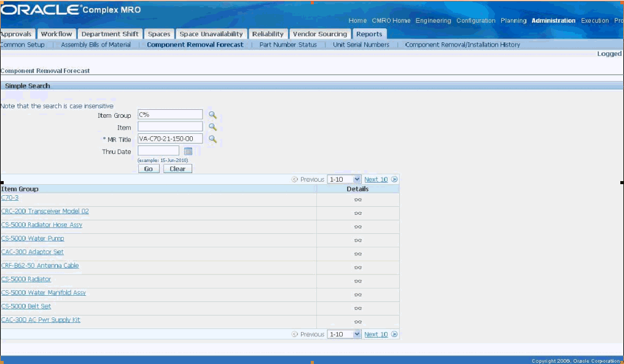This screenshot has height=364, width=624.
Task: Click top Previous arrow icon
Action: point(295,179)
